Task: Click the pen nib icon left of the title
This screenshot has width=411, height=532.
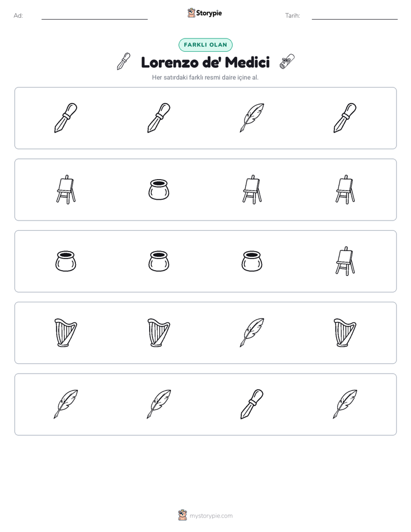Action: pos(124,62)
